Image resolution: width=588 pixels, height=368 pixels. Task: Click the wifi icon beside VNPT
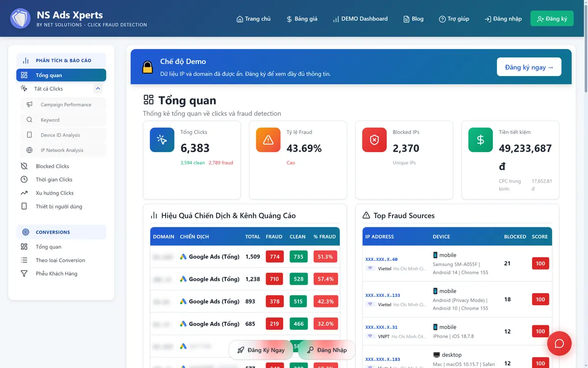click(x=370, y=336)
